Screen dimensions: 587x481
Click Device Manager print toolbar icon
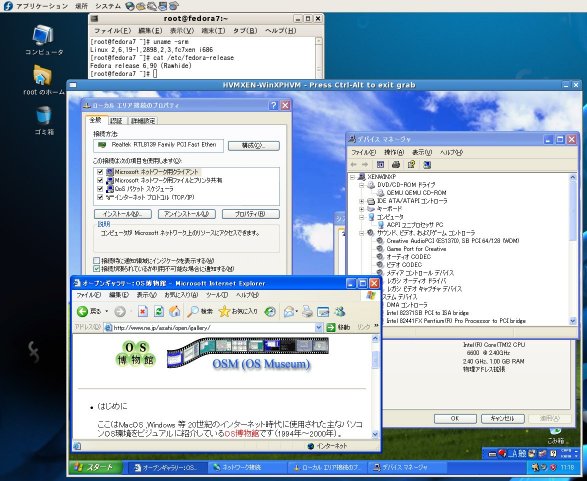(x=396, y=164)
